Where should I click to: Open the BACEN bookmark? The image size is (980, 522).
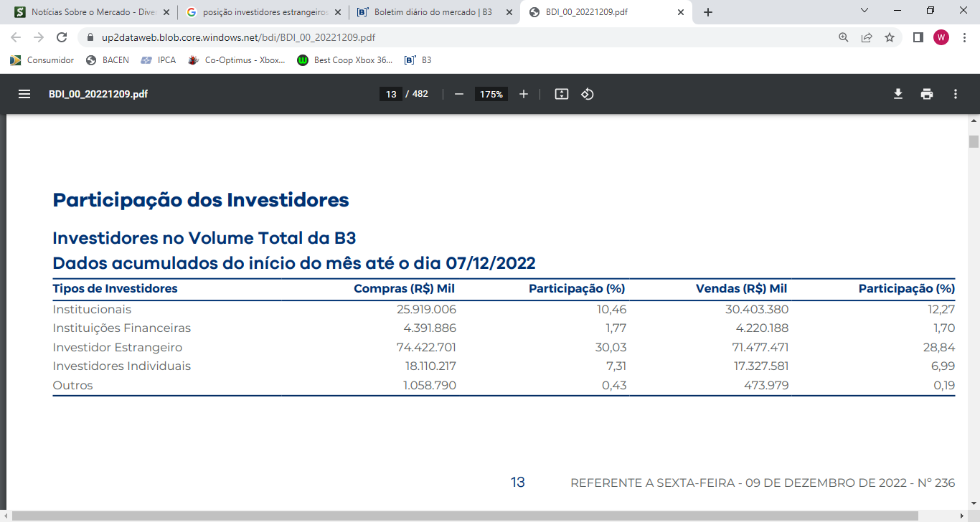(108, 60)
